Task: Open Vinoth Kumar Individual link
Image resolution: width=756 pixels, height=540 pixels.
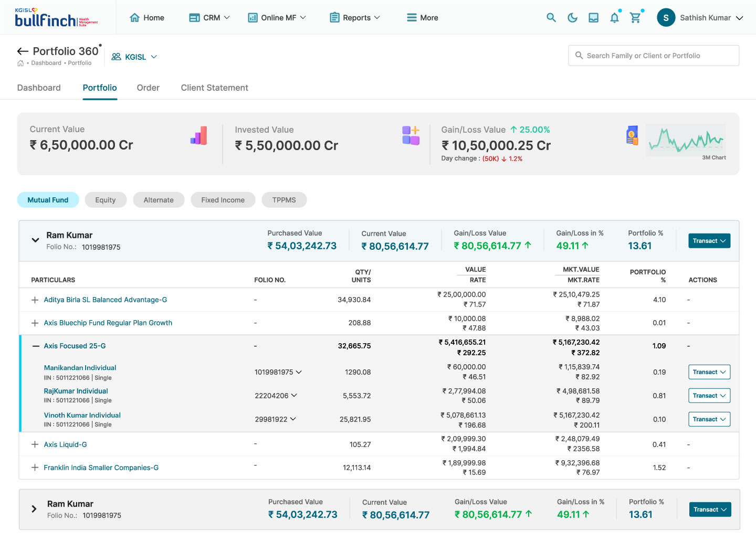Action: [x=82, y=415]
